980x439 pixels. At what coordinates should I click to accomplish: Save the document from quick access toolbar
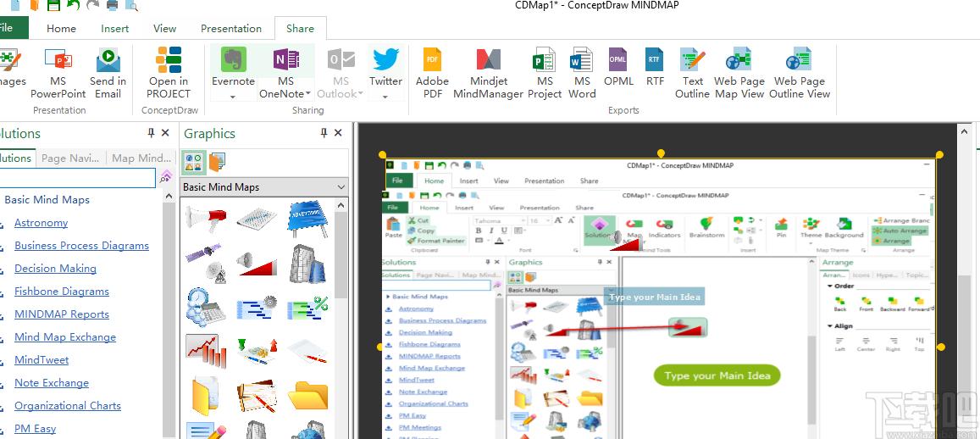coord(53,6)
